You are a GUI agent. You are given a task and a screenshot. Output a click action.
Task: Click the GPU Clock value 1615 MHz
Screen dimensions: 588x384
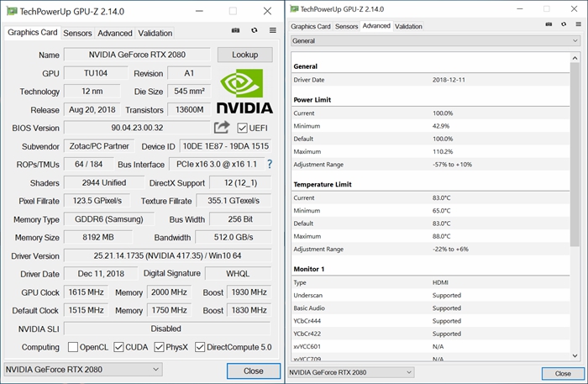86,292
